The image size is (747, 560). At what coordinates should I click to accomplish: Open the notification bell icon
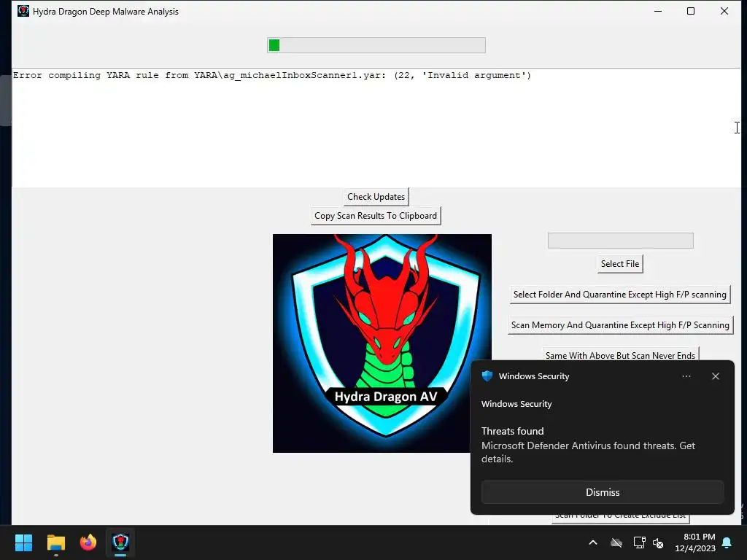[727, 542]
